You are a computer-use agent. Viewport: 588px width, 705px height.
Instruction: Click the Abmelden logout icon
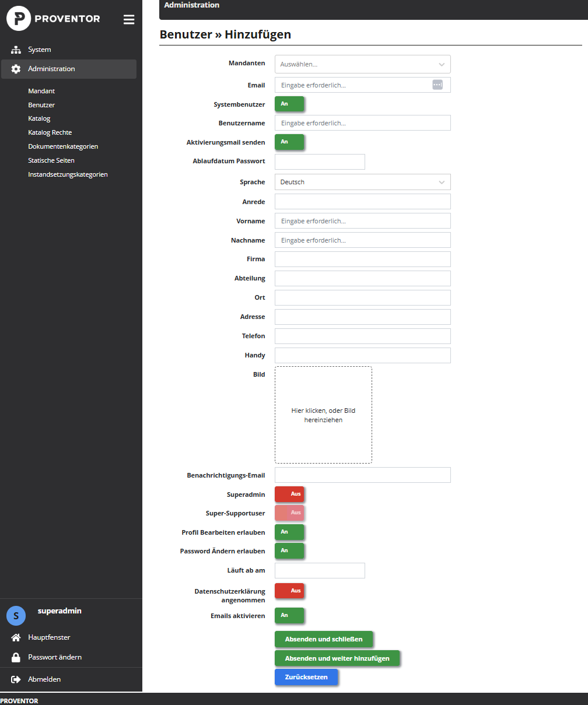click(x=16, y=679)
